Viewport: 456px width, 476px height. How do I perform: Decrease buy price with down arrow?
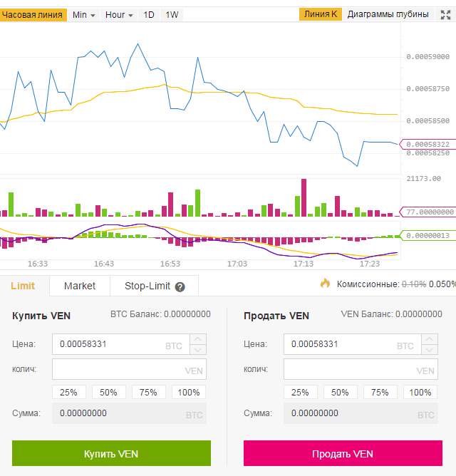tap(198, 350)
